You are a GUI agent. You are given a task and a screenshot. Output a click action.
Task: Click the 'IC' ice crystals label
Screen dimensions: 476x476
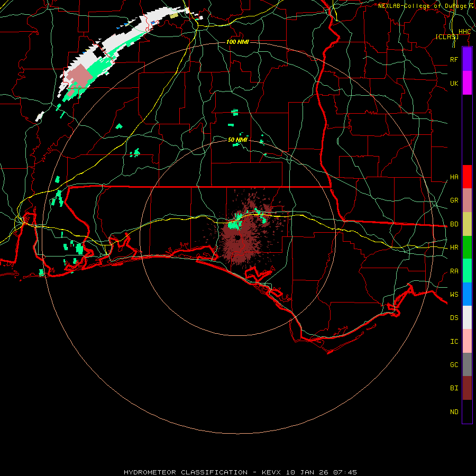pyautogui.click(x=454, y=342)
